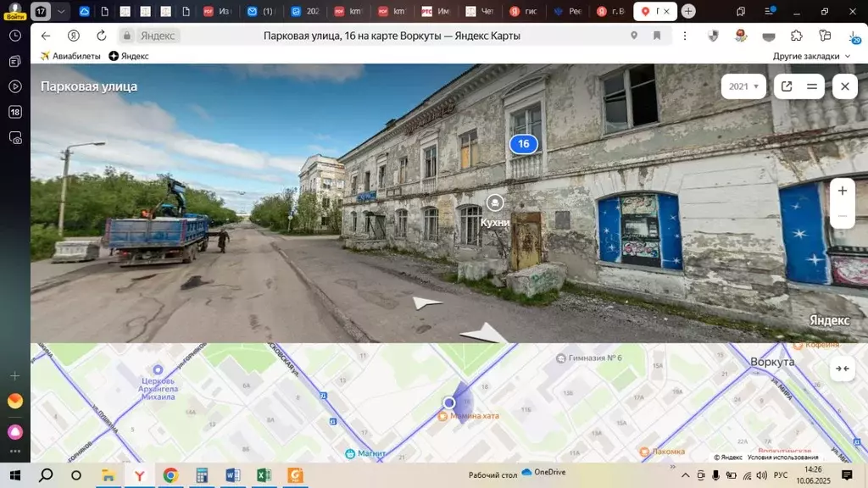Click Гимназия № 6 on minimap
The width and height of the screenshot is (868, 488).
pyautogui.click(x=589, y=358)
